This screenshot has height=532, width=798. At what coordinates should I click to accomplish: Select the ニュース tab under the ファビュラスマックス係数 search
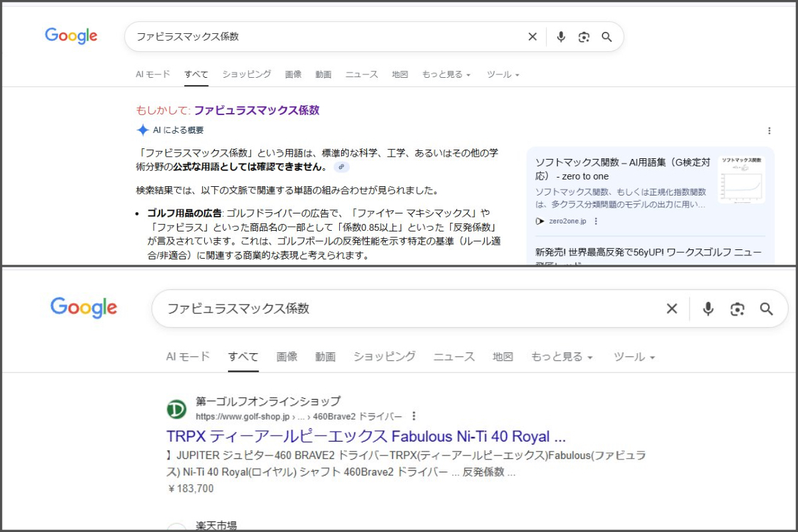click(x=454, y=357)
